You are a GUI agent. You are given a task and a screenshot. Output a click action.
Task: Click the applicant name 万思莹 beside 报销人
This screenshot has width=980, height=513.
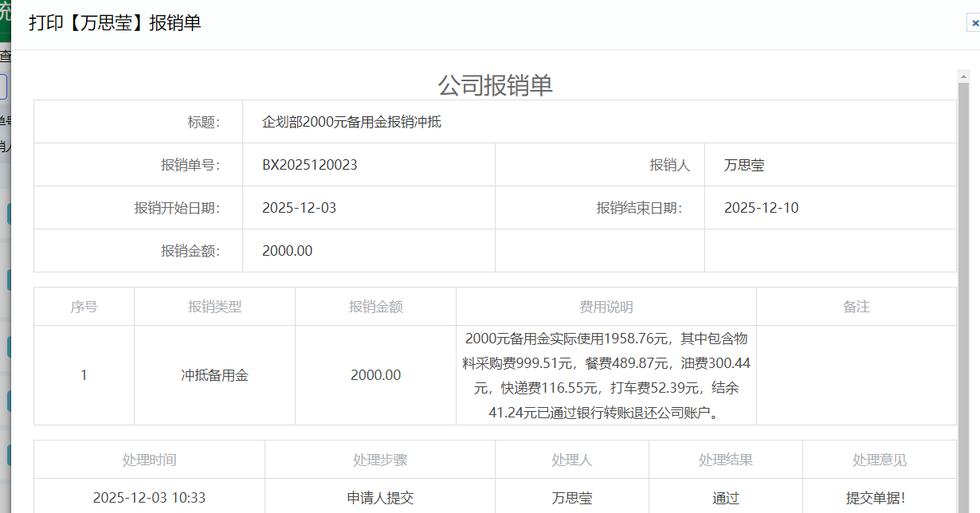click(x=744, y=165)
